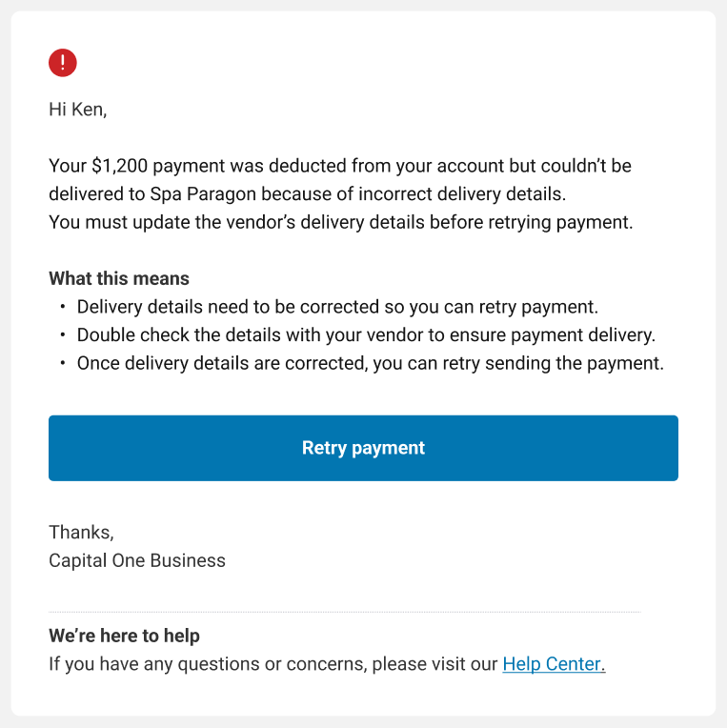Image resolution: width=727 pixels, height=728 pixels.
Task: Click the Capital One Business signature
Action: click(x=137, y=560)
